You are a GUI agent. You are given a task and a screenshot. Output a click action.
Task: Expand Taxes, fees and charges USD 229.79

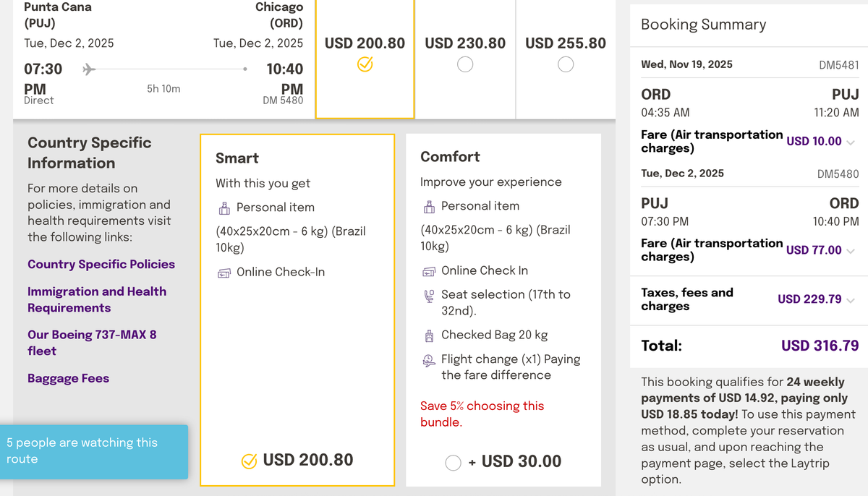[x=850, y=300]
